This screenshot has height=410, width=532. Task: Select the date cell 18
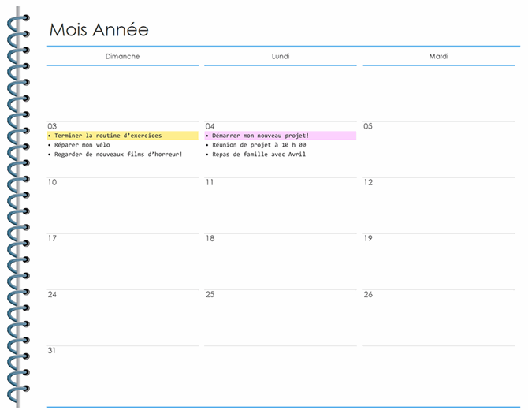point(210,238)
